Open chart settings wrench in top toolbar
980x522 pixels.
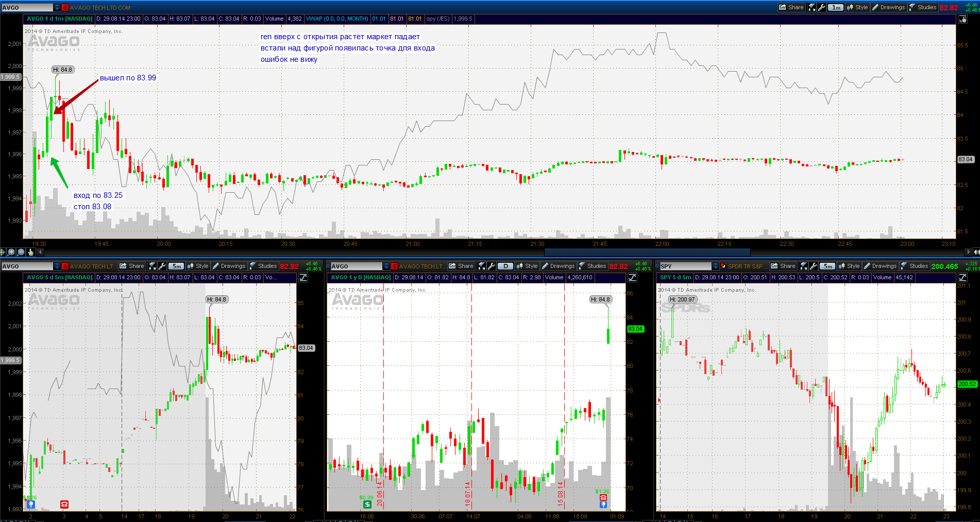coord(821,7)
